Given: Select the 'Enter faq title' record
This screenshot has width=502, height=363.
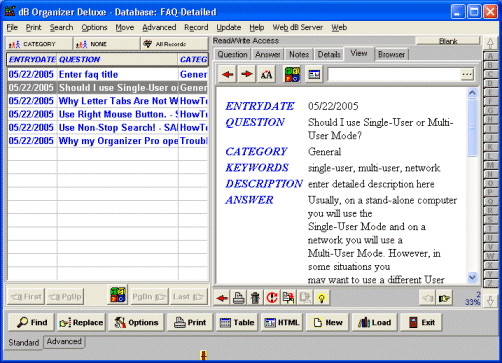Looking at the screenshot, I should coord(108,74).
